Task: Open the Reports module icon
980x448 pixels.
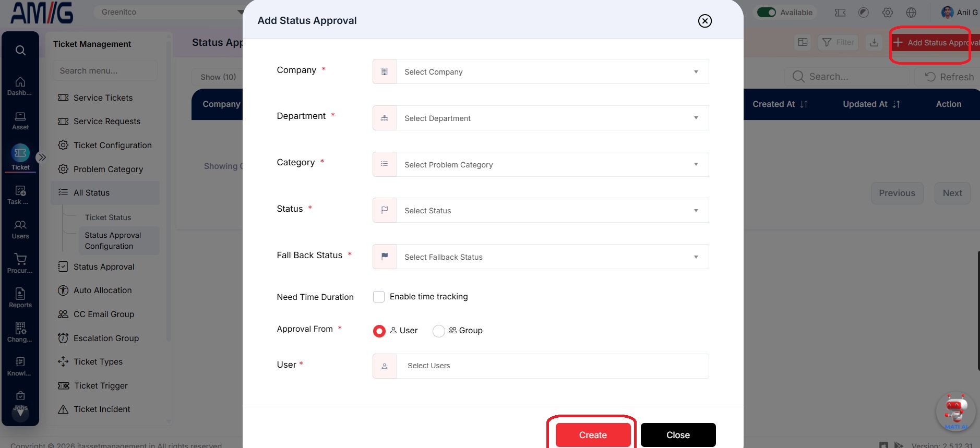Action: tap(20, 298)
